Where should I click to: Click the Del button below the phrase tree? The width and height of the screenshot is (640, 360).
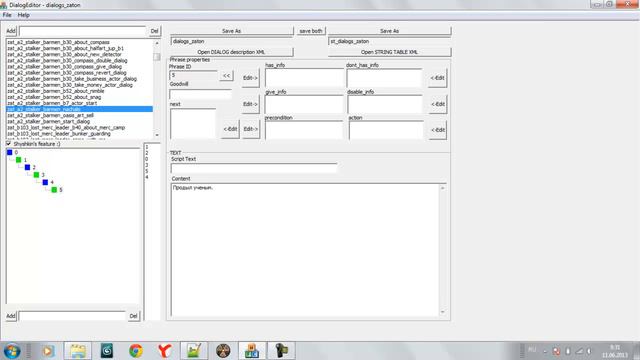(x=133, y=316)
